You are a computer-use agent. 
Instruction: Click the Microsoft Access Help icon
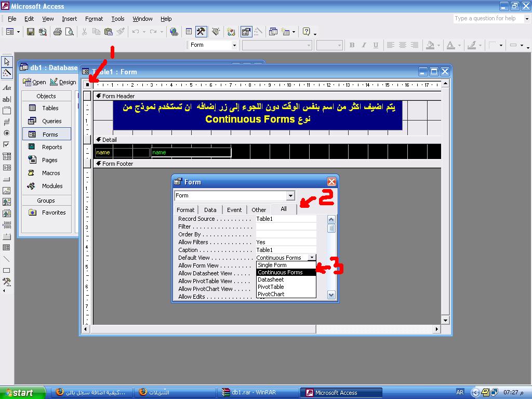[307, 32]
